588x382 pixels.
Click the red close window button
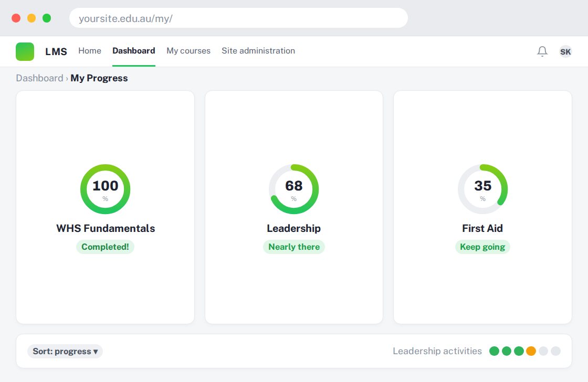point(16,18)
